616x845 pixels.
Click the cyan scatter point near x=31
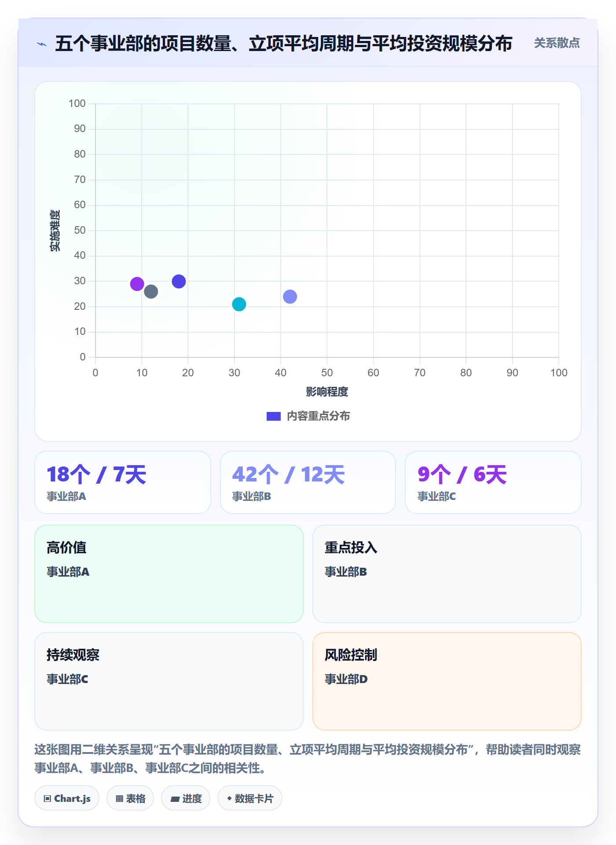click(239, 304)
